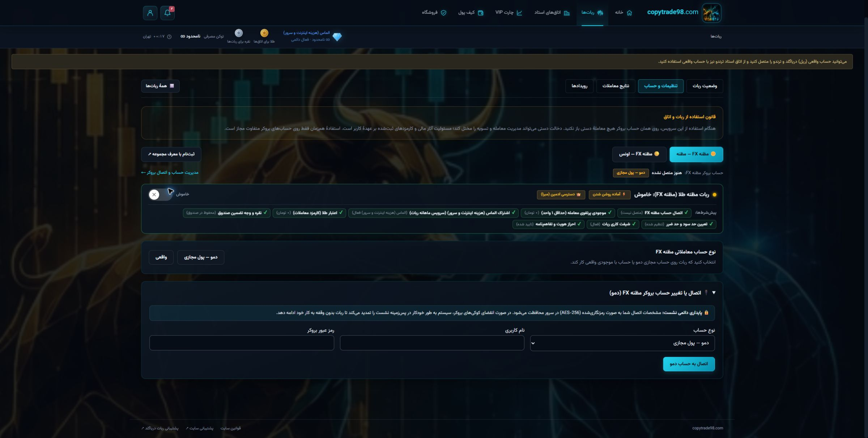Open the نوع حساب dropdown
The image size is (868, 438).
click(x=622, y=343)
